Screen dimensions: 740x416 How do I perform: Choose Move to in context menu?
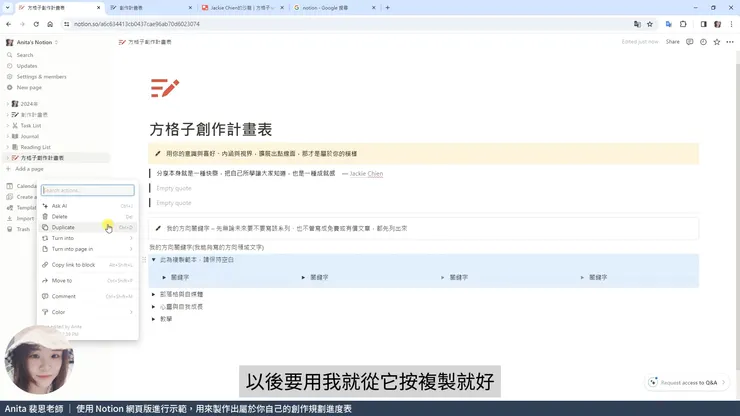point(87,280)
